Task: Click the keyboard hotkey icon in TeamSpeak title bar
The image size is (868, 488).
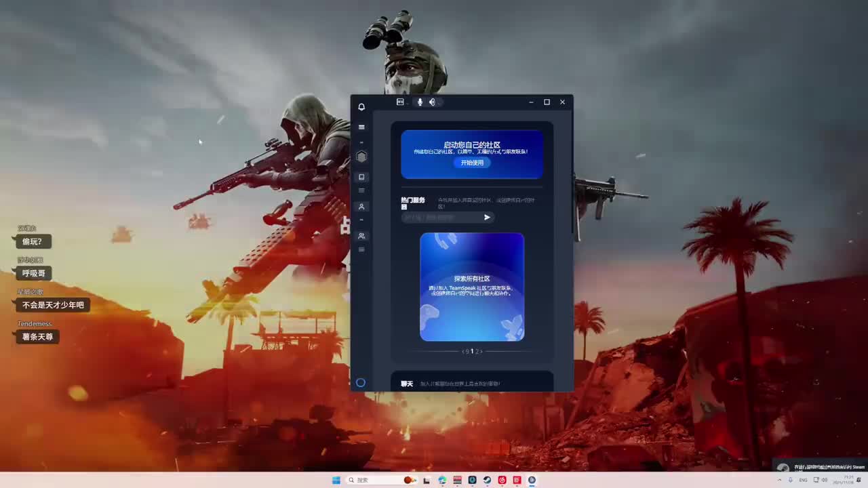Action: pyautogui.click(x=400, y=102)
